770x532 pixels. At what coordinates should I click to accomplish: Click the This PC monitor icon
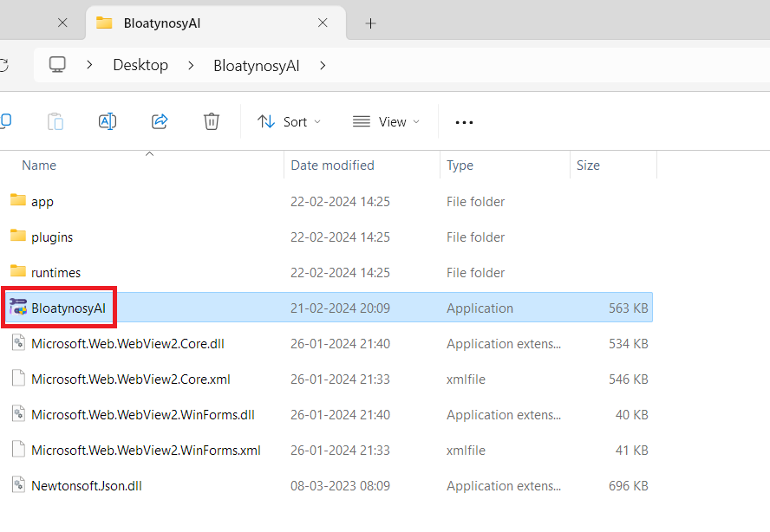(58, 65)
